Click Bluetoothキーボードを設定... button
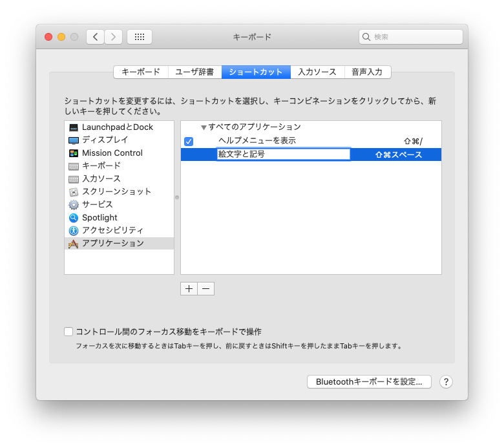Screen dimensions: 504x448 coord(369,382)
